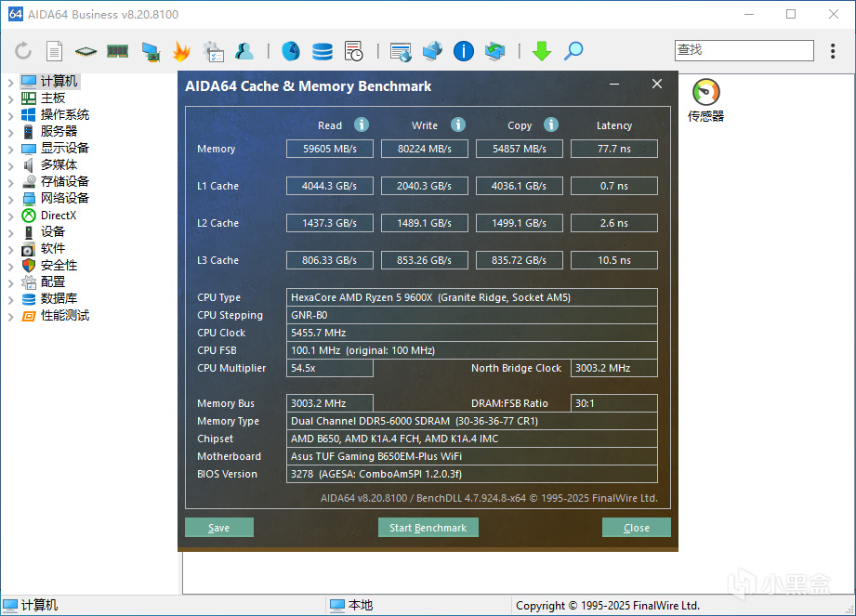This screenshot has height=616, width=856.
Task: Click the blue database stack icon
Action: coord(323,51)
